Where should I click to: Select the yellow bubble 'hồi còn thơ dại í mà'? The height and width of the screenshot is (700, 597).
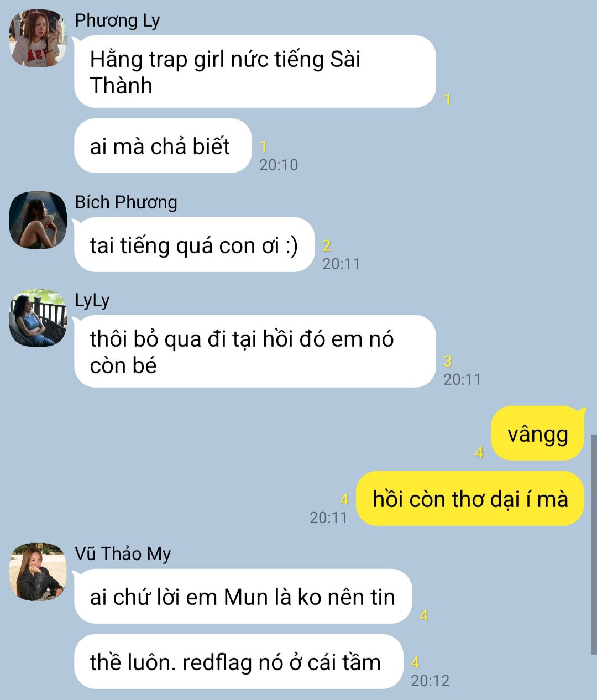pyautogui.click(x=470, y=499)
